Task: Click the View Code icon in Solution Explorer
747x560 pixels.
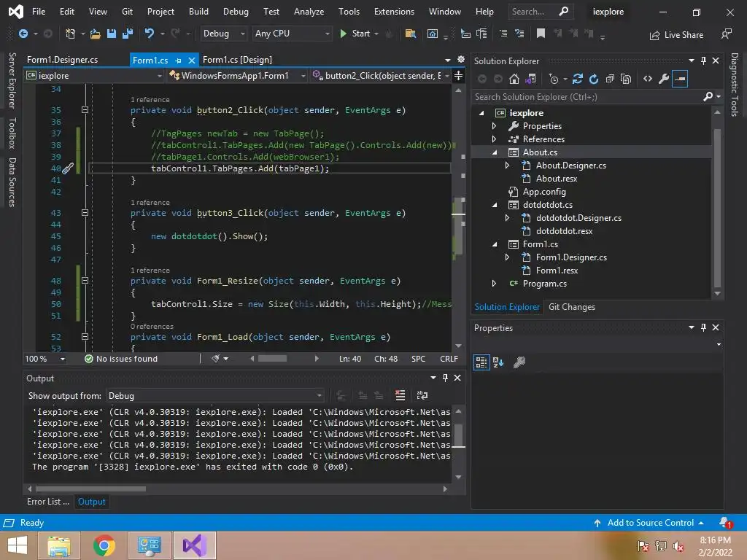Action: (648, 79)
